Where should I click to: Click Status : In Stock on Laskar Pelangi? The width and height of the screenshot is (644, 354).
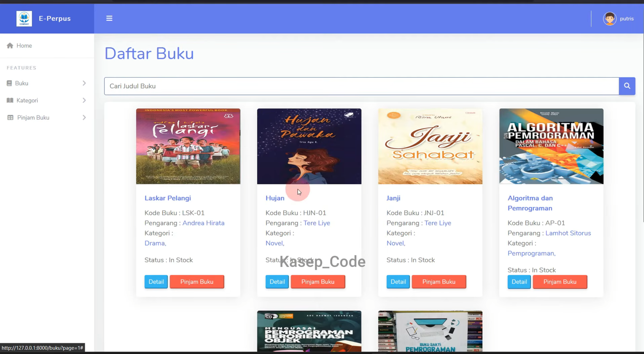(169, 260)
